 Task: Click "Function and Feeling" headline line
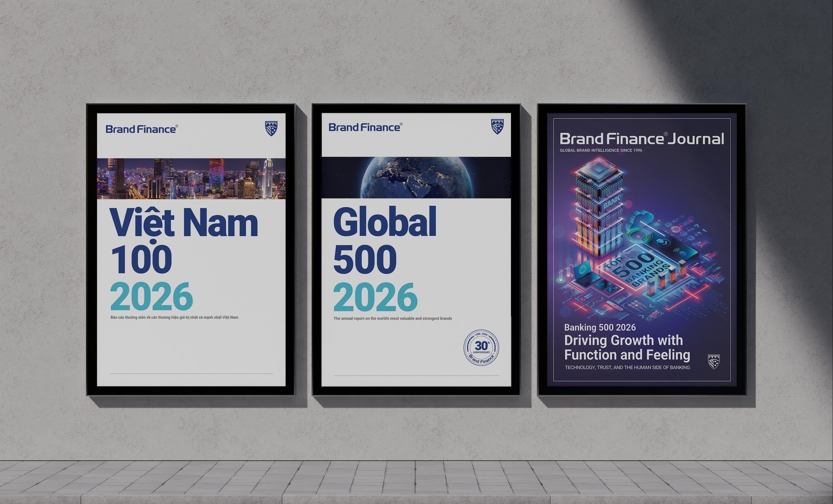(x=627, y=355)
